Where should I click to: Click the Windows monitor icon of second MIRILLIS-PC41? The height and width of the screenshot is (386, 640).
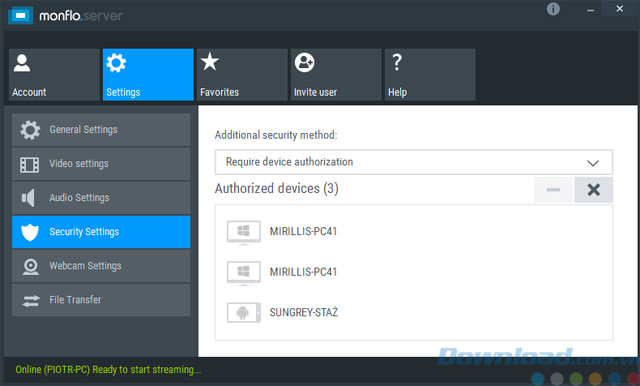[244, 273]
